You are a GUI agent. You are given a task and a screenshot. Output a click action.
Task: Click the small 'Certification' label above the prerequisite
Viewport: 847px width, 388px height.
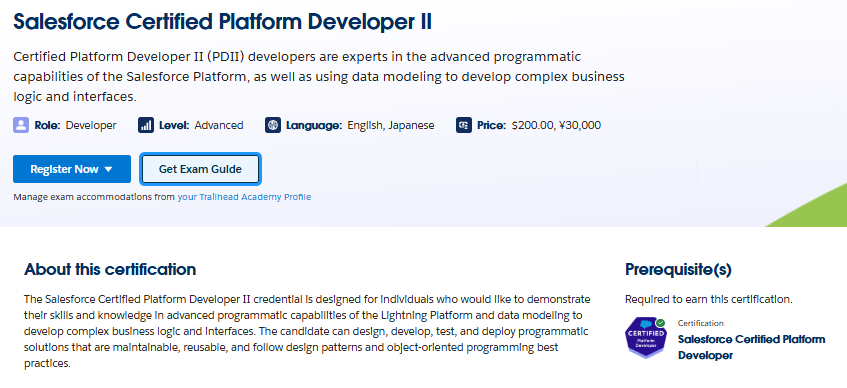click(701, 323)
